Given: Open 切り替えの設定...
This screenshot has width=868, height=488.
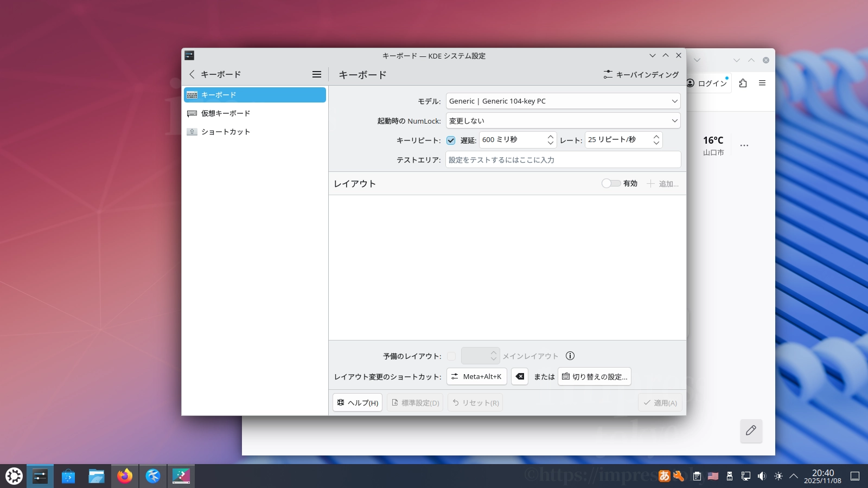Looking at the screenshot, I should [x=595, y=376].
